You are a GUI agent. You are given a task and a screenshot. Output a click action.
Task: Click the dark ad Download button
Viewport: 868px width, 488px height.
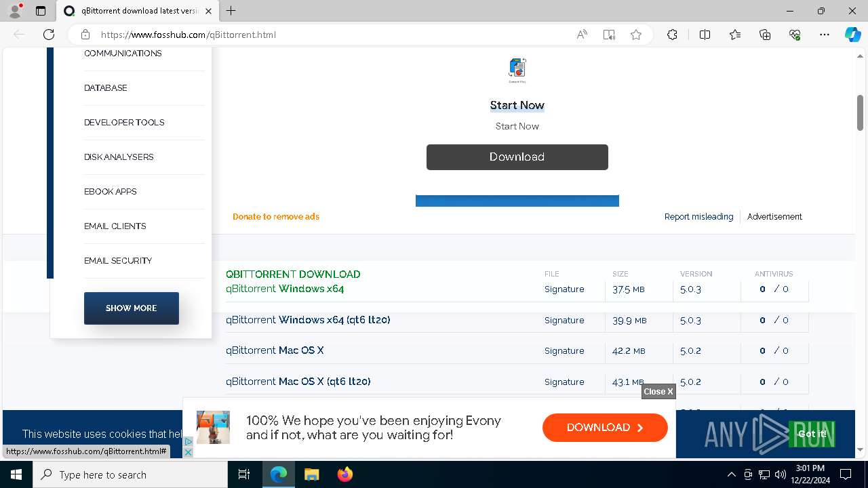click(517, 157)
